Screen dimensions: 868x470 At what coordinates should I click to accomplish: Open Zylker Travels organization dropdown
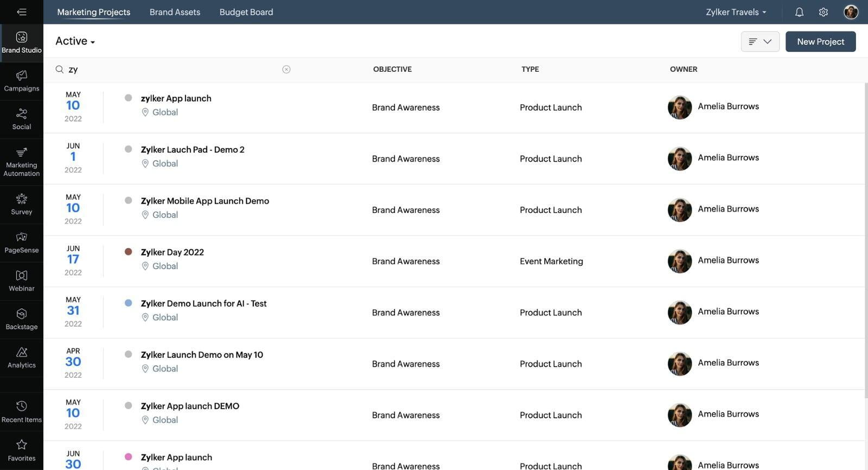pyautogui.click(x=736, y=12)
